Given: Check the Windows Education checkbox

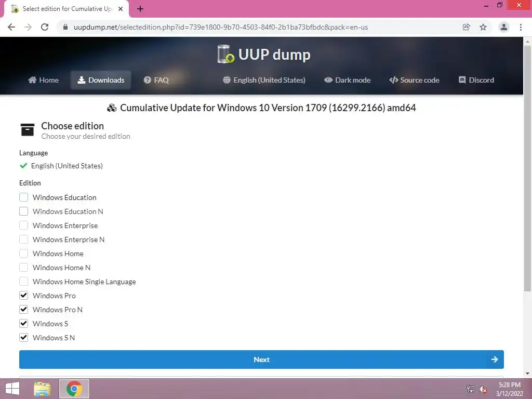Looking at the screenshot, I should click(x=24, y=197).
